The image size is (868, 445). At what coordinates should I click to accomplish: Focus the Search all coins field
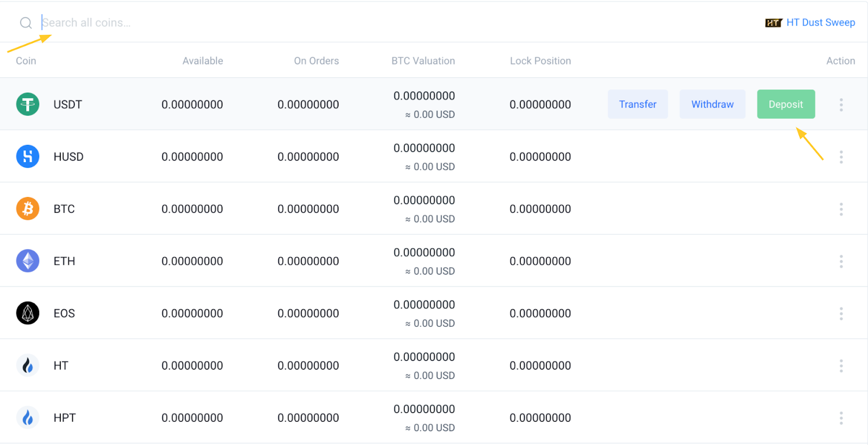point(87,23)
